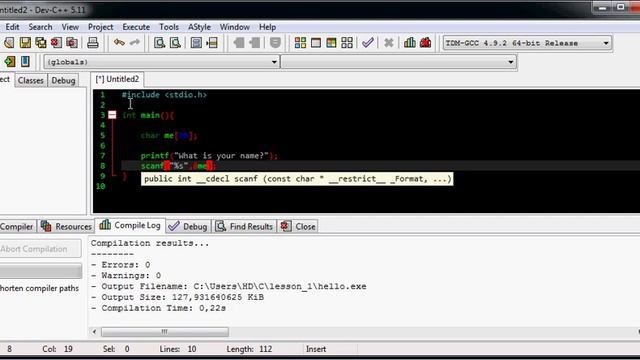Click the '#include <stdio.h>' code line

pyautogui.click(x=164, y=95)
